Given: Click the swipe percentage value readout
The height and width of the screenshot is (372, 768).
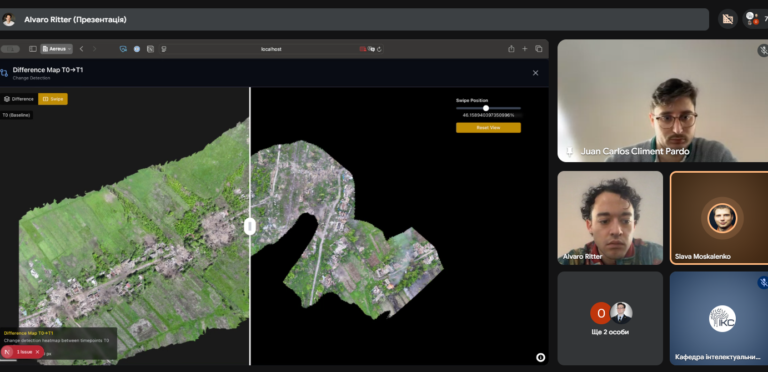Looking at the screenshot, I should pyautogui.click(x=488, y=116).
